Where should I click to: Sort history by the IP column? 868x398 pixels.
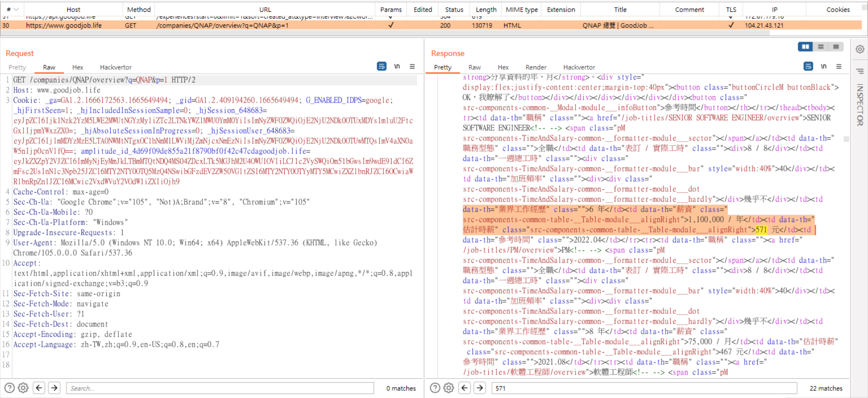point(774,9)
